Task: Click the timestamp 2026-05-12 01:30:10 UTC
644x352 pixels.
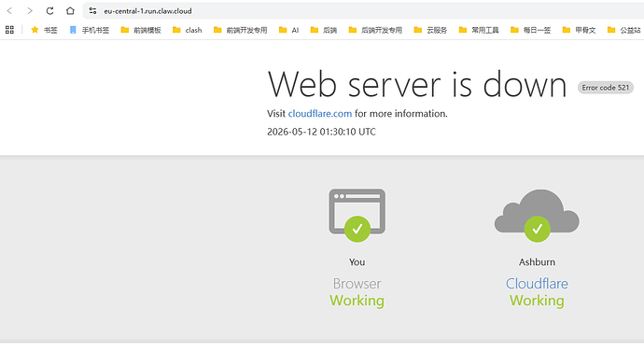Action: coord(321,132)
